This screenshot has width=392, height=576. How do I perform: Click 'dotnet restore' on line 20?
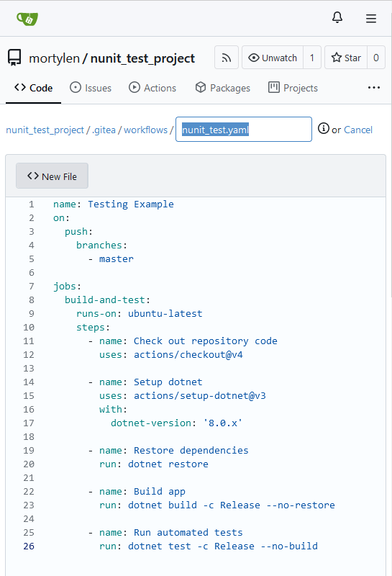(168, 464)
